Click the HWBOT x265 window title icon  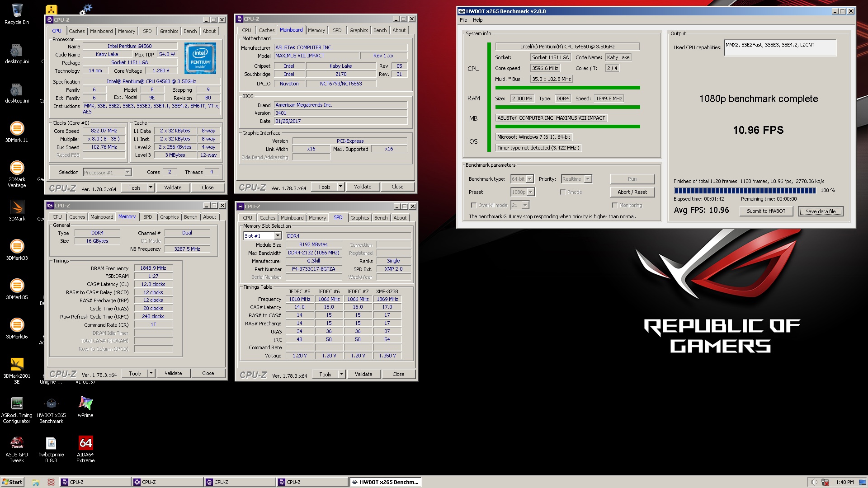[x=462, y=11]
